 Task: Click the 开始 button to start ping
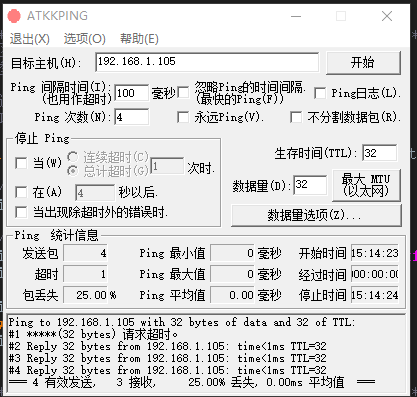coord(363,62)
